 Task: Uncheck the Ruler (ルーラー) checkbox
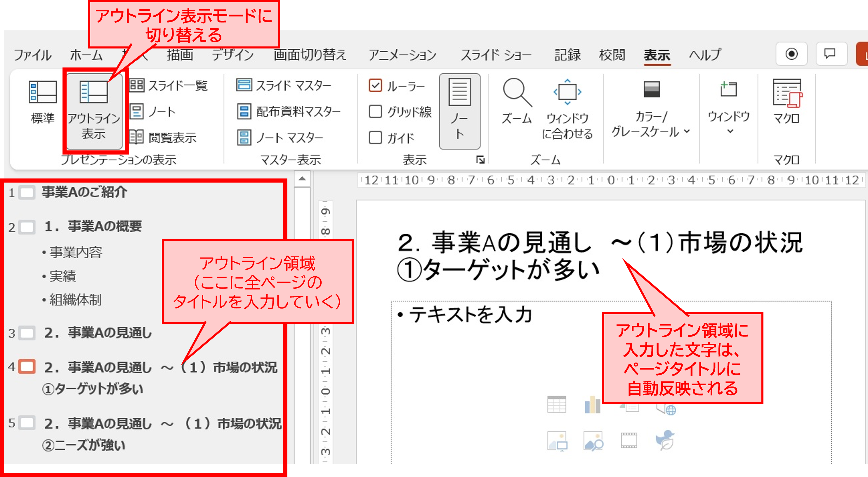[375, 86]
